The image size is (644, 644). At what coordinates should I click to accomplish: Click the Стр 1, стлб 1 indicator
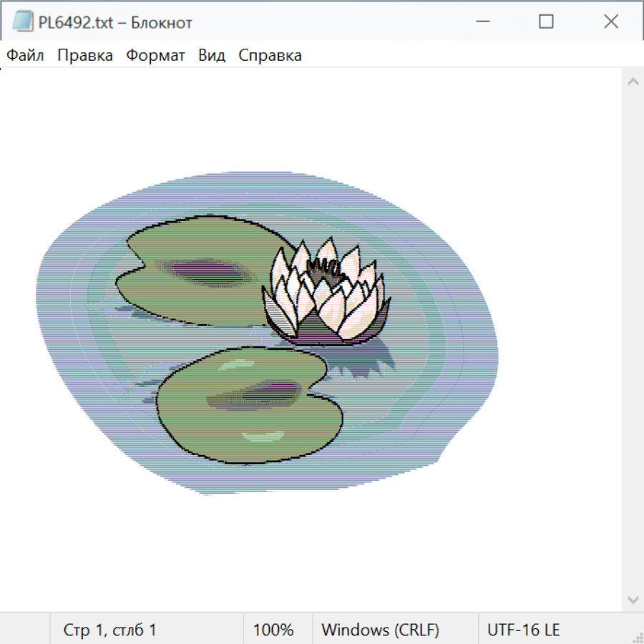pyautogui.click(x=109, y=630)
